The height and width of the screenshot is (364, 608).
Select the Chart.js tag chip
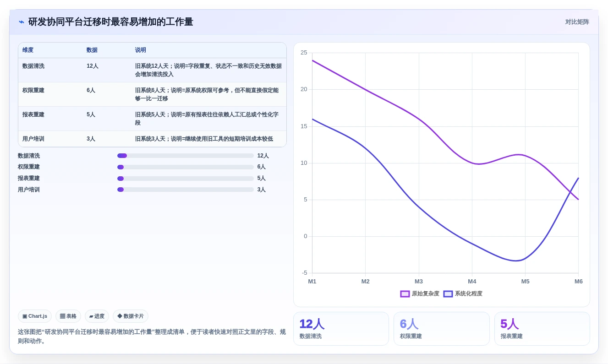tap(35, 316)
